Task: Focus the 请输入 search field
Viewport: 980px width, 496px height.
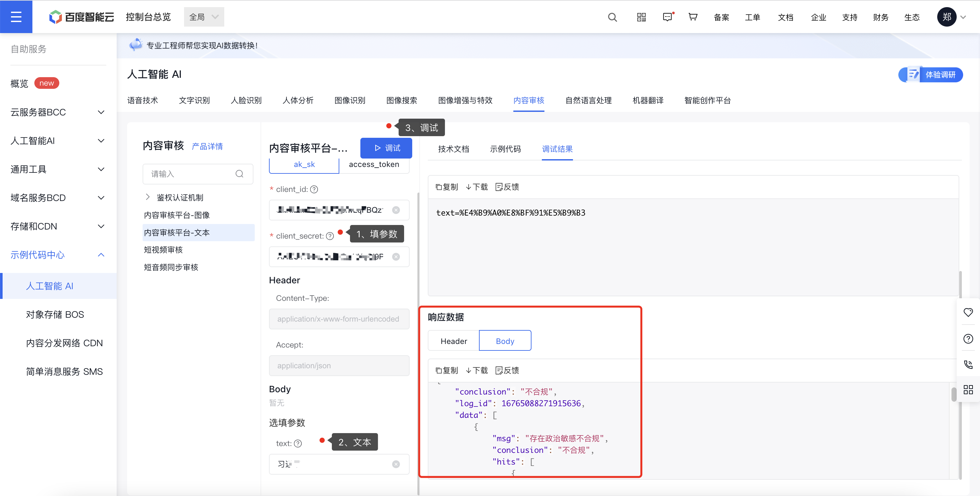Action: (197, 174)
